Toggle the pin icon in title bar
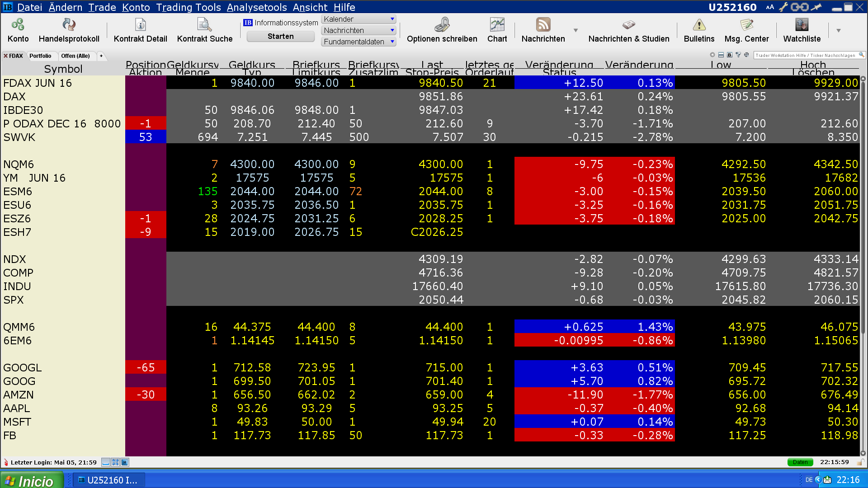Screen dimensions: 868x488 point(816,7)
